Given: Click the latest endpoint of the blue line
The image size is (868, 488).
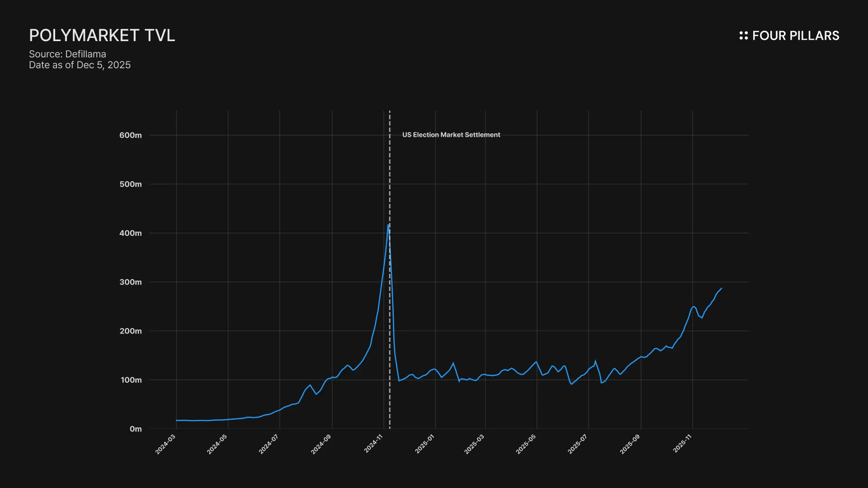Looking at the screenshot, I should point(721,288).
